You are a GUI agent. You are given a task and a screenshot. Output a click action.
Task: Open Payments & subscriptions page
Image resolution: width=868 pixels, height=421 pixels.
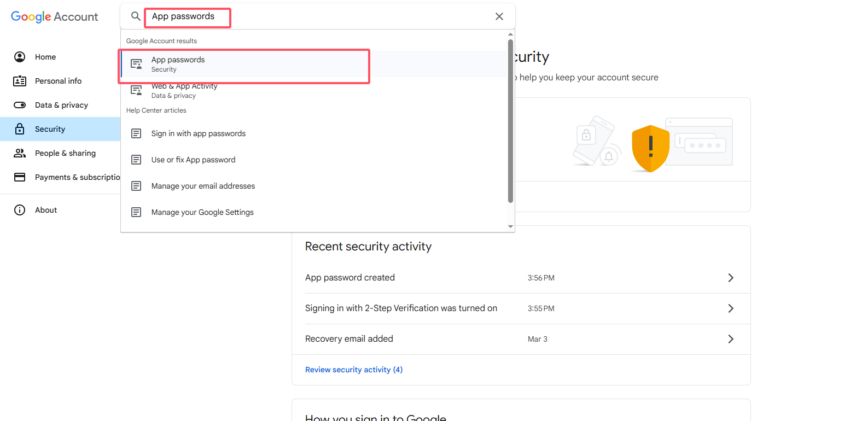pyautogui.click(x=60, y=177)
